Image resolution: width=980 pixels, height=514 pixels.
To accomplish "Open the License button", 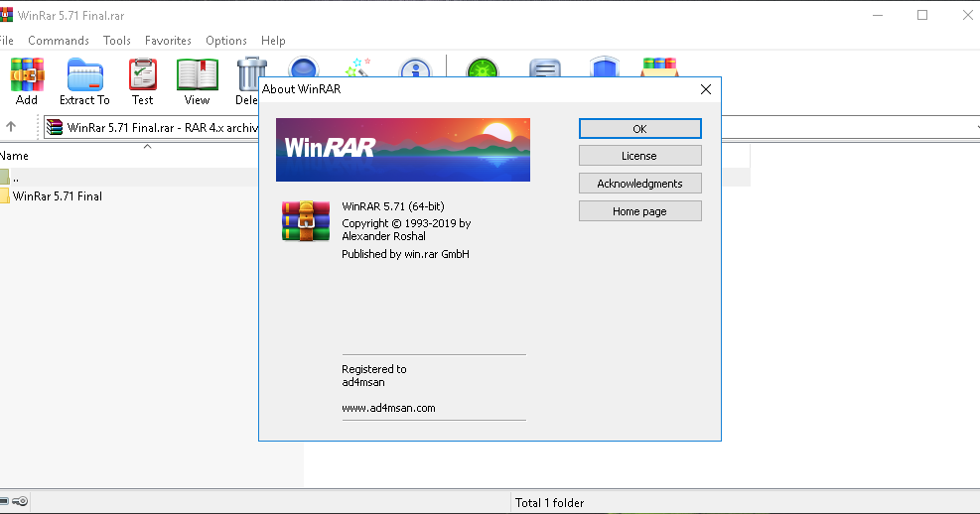I will pos(640,156).
